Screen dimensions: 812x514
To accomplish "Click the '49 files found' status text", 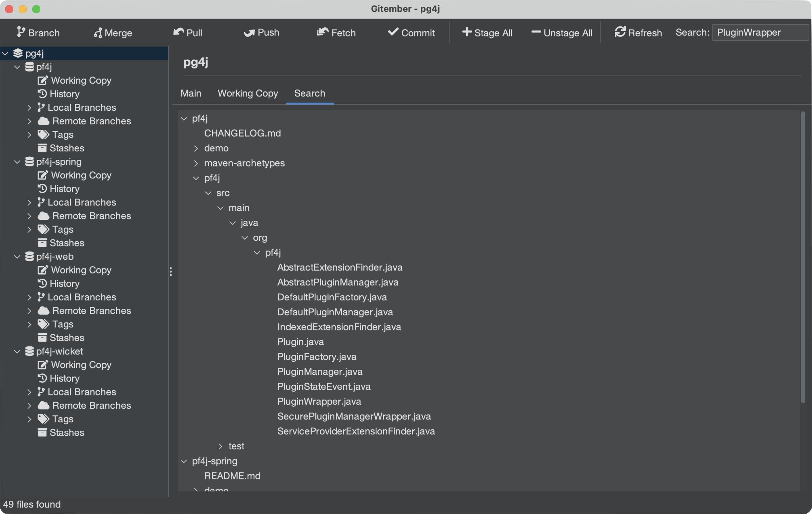I will [x=32, y=504].
